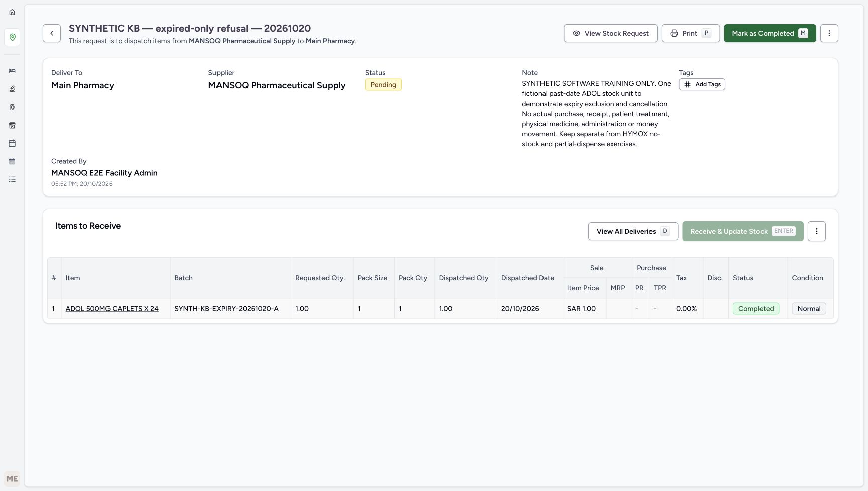Mark the request as Completed

tap(770, 33)
